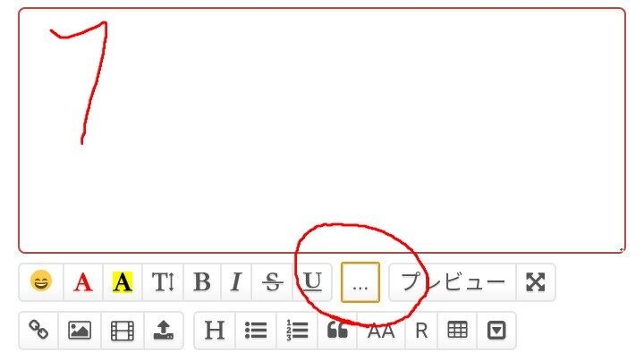Toggle bold formatting with the B button
This screenshot has height=352, width=644.
click(202, 282)
